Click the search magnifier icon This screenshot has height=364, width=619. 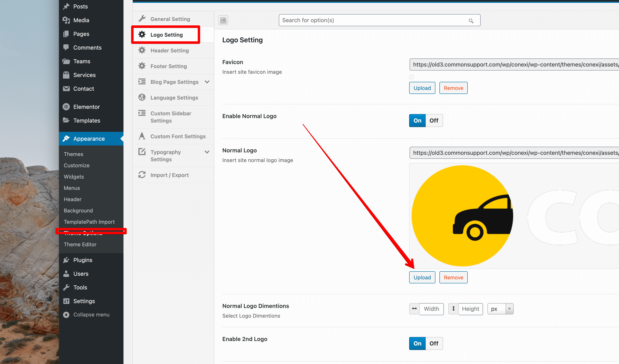tap(471, 21)
